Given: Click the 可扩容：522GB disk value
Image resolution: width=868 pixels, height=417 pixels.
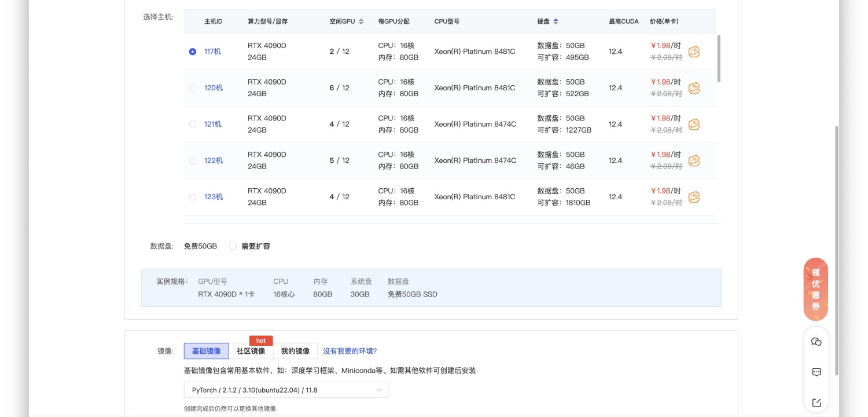Looking at the screenshot, I should click(x=563, y=94).
